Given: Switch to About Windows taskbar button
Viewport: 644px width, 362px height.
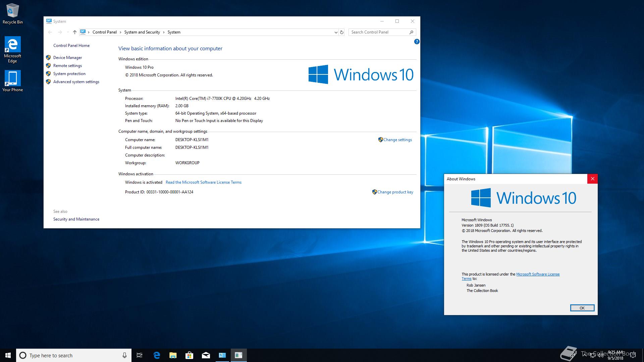Looking at the screenshot, I should [239, 355].
